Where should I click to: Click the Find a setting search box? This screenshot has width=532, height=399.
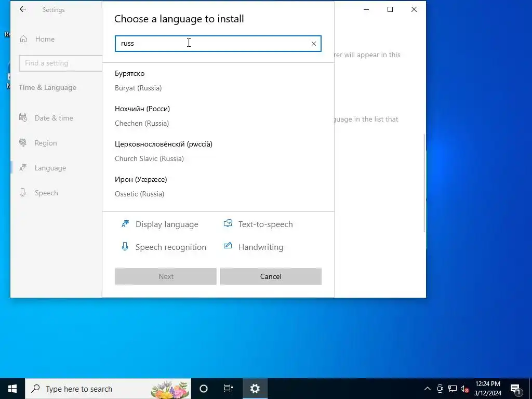(61, 63)
